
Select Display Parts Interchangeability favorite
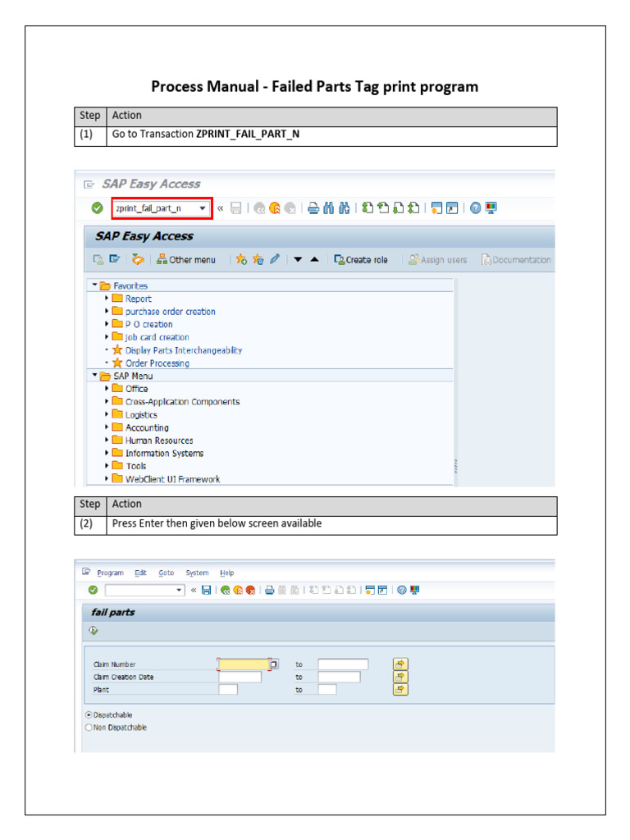coord(184,350)
